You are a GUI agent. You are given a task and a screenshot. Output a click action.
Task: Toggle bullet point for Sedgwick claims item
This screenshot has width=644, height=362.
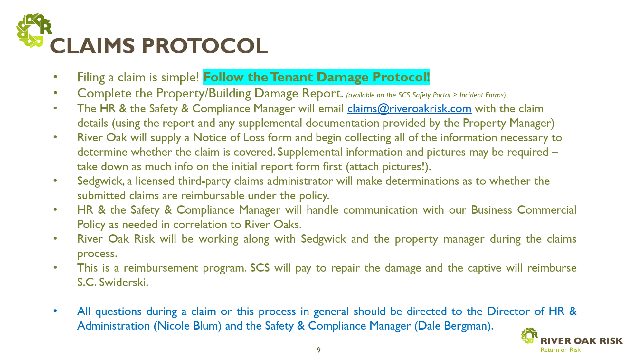[58, 181]
